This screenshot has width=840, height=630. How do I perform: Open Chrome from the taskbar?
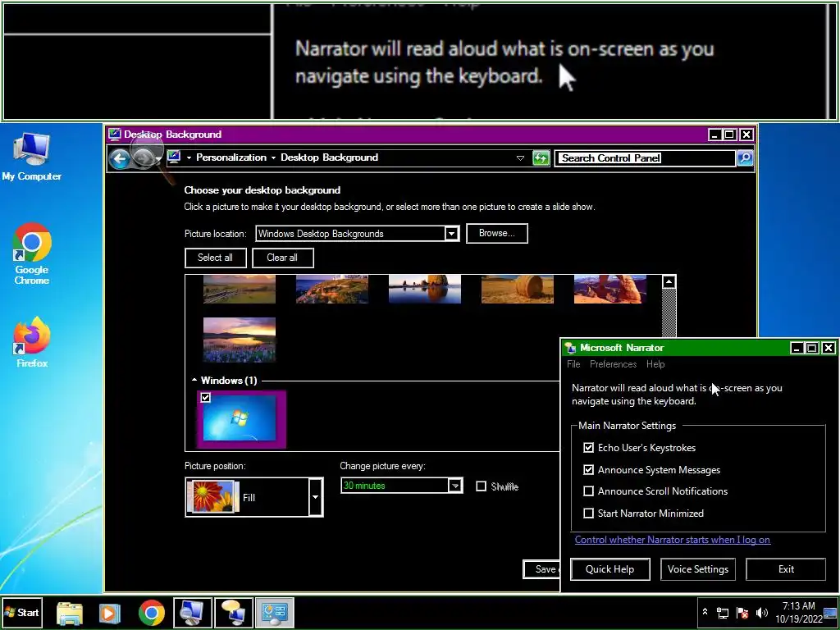[x=152, y=612]
